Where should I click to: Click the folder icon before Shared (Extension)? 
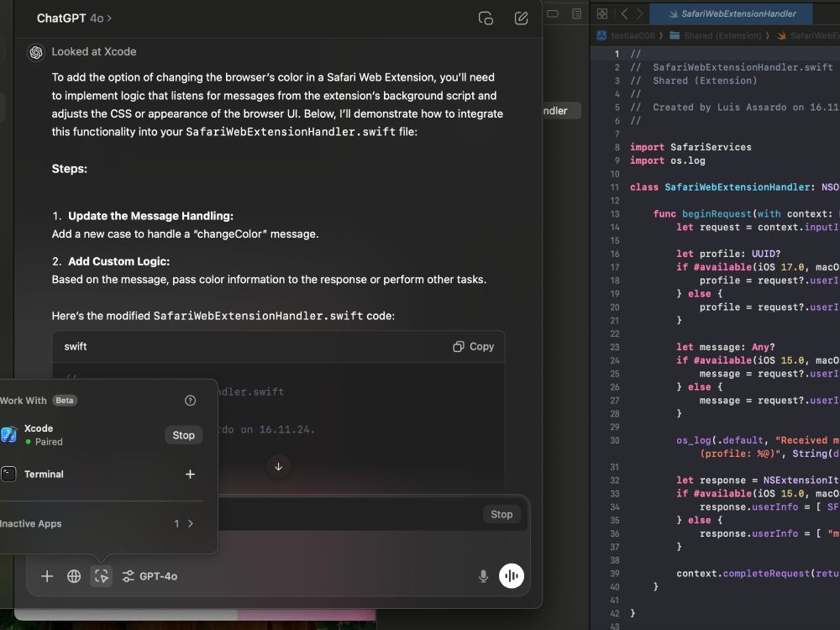(675, 35)
